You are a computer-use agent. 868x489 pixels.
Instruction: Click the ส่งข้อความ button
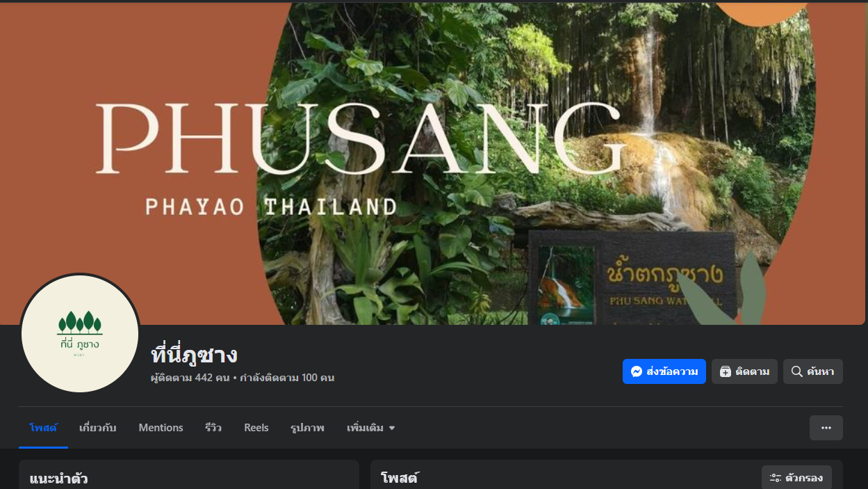pyautogui.click(x=664, y=371)
